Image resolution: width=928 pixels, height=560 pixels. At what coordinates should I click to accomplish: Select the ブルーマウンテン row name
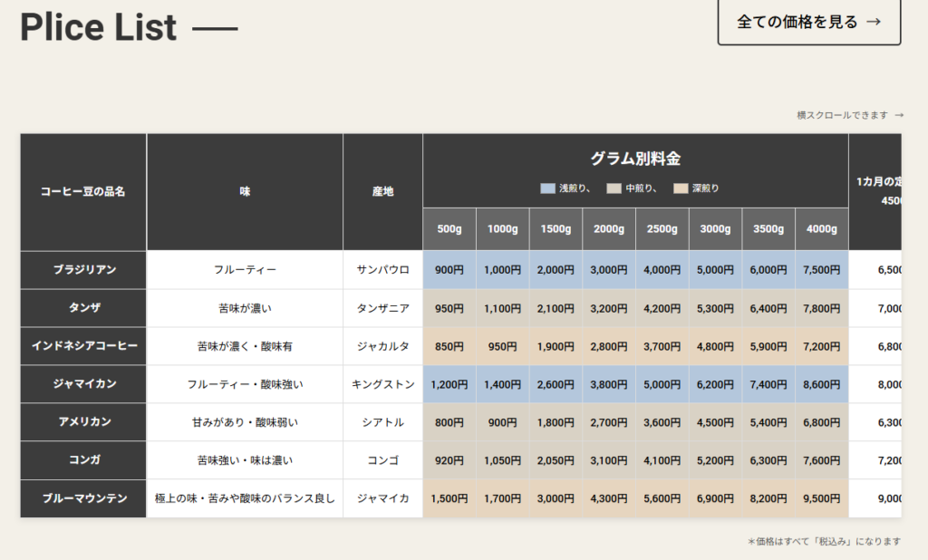tap(83, 498)
